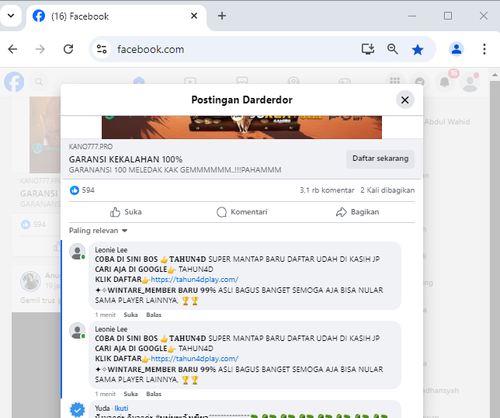Share the post with Bagikan
500x418 pixels.
tap(357, 212)
